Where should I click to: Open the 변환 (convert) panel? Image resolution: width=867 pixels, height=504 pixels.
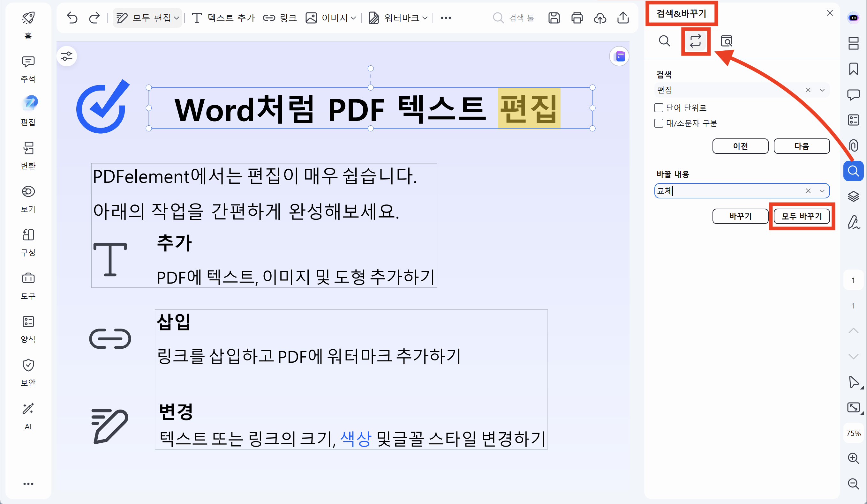(28, 154)
